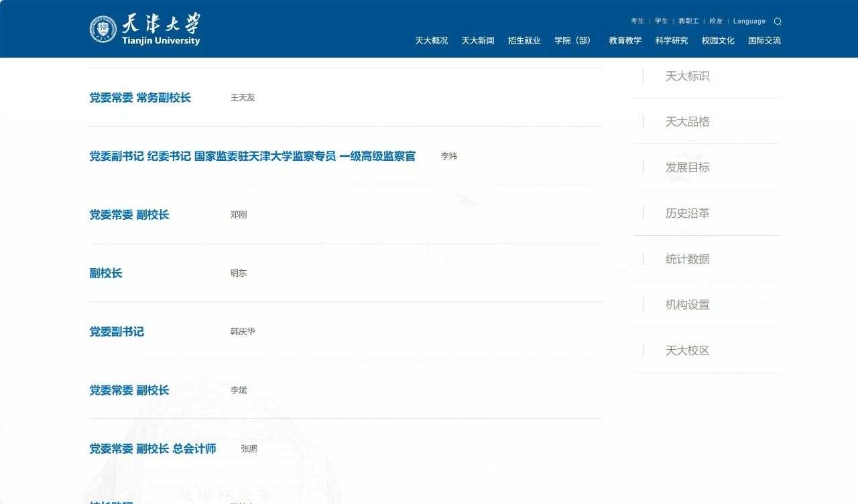Open the 招生就业 navigation menu
The width and height of the screenshot is (858, 504).
click(x=524, y=40)
